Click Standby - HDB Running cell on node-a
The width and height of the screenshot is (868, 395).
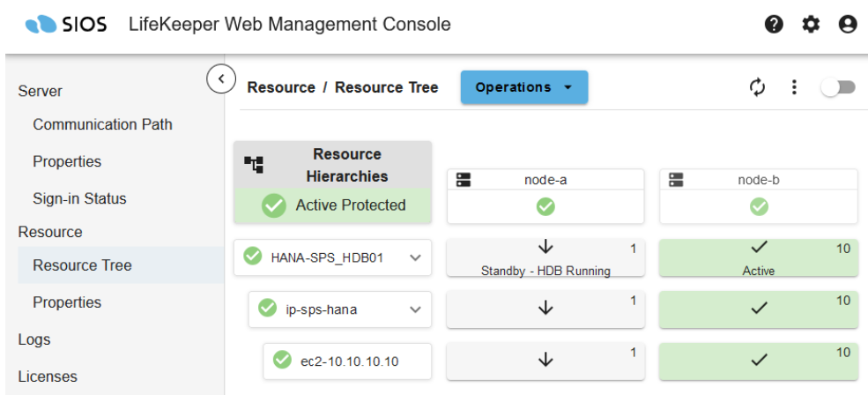(545, 258)
